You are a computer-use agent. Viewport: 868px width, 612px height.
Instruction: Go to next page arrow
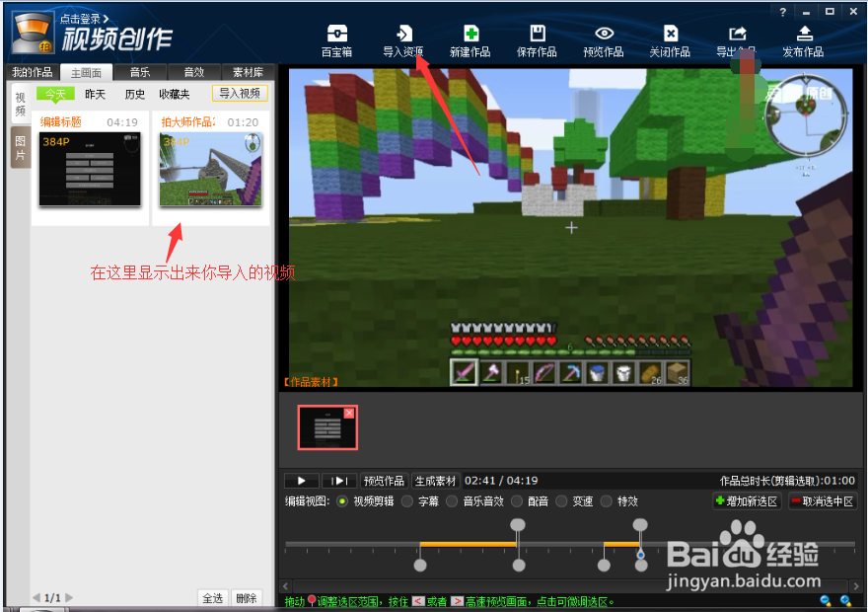coord(69,597)
